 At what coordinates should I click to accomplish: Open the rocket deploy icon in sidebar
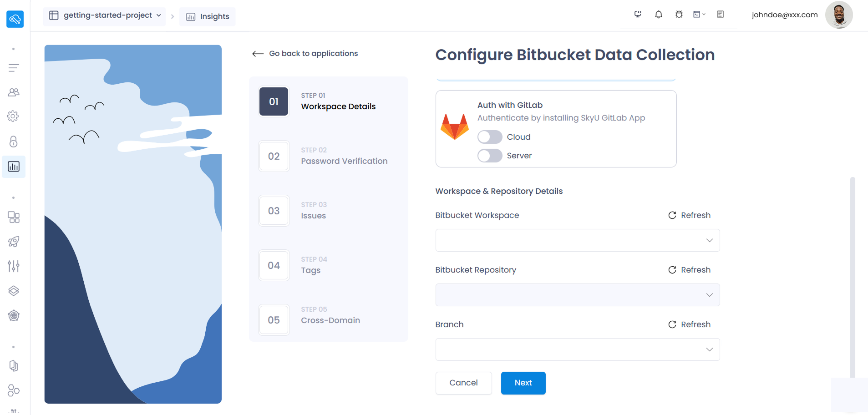14,242
